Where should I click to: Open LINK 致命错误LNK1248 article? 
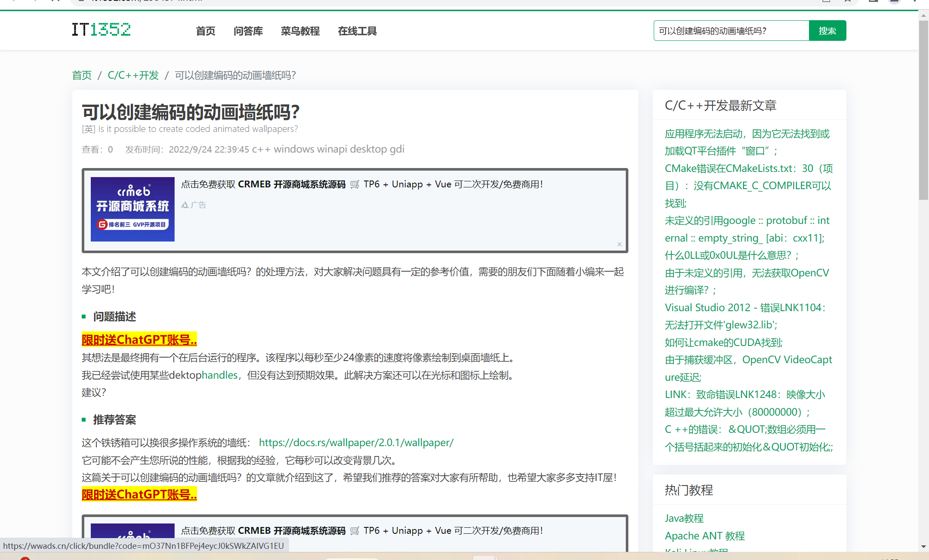745,403
